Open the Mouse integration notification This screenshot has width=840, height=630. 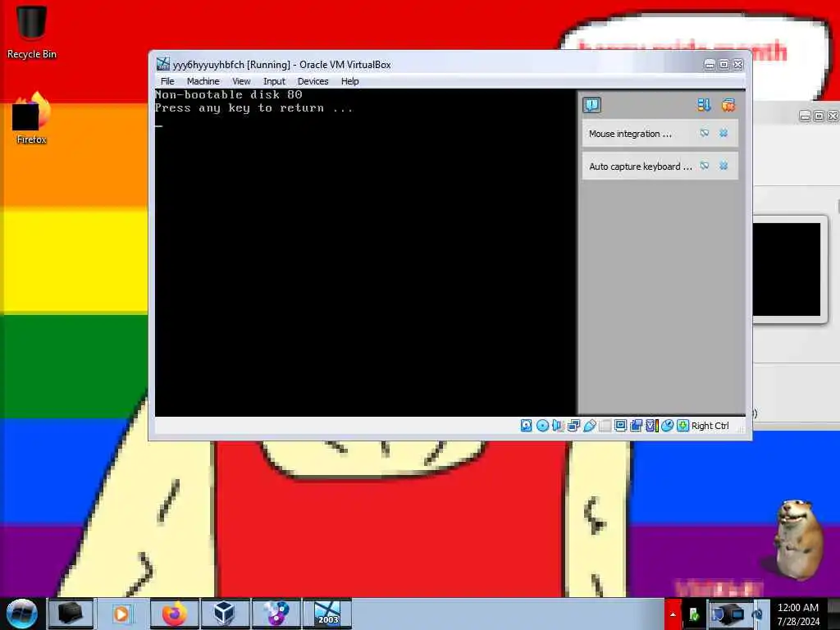[x=660, y=134]
